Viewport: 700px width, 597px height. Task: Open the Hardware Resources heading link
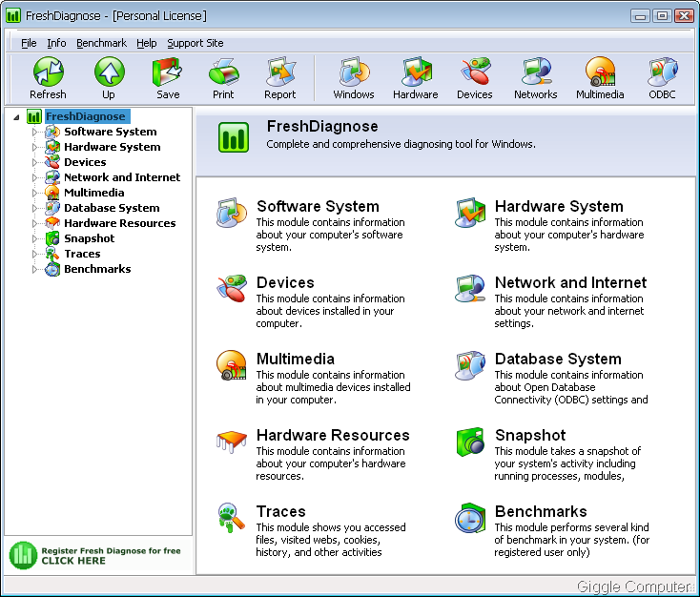pos(333,435)
